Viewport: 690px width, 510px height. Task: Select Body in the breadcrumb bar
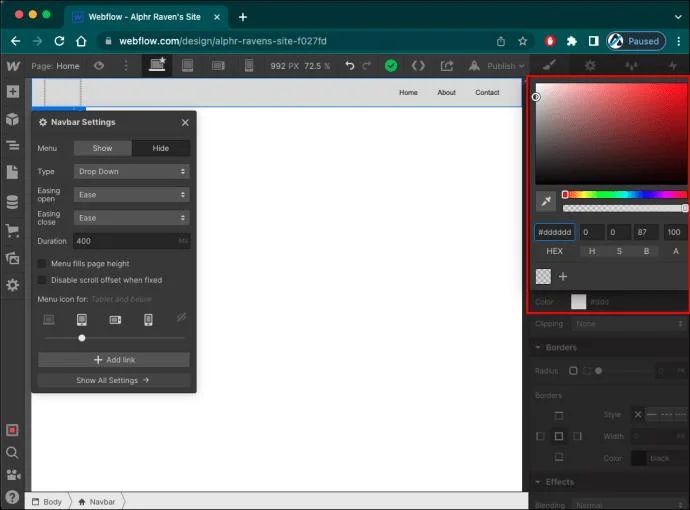tap(47, 502)
